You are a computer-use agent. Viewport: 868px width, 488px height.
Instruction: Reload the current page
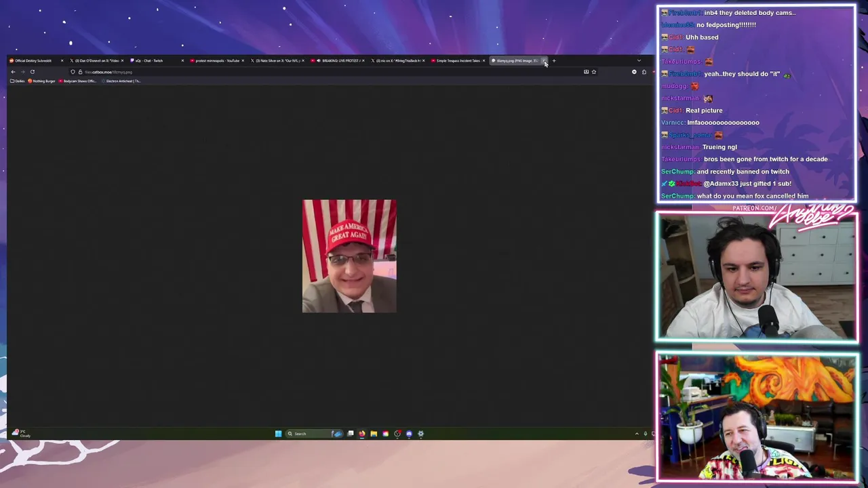click(x=32, y=72)
